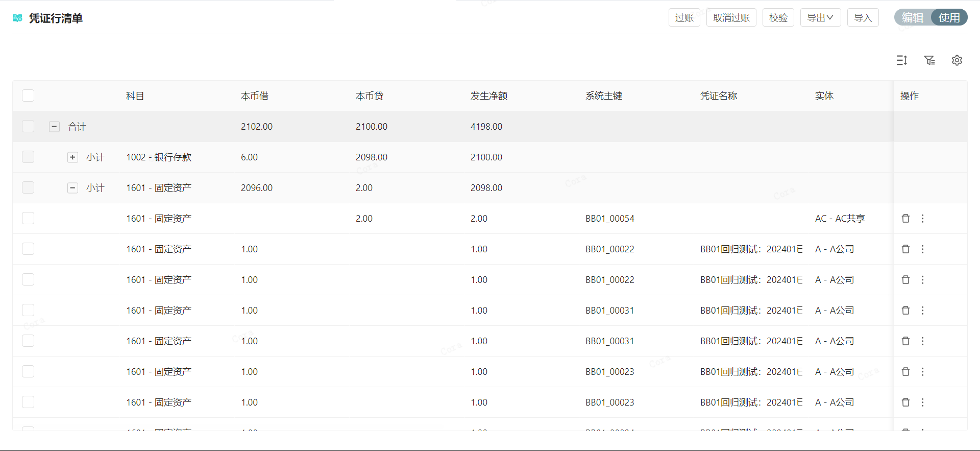The height and width of the screenshot is (451, 980).
Task: Tick the checkbox for BB01_00054 row
Action: [x=28, y=219]
